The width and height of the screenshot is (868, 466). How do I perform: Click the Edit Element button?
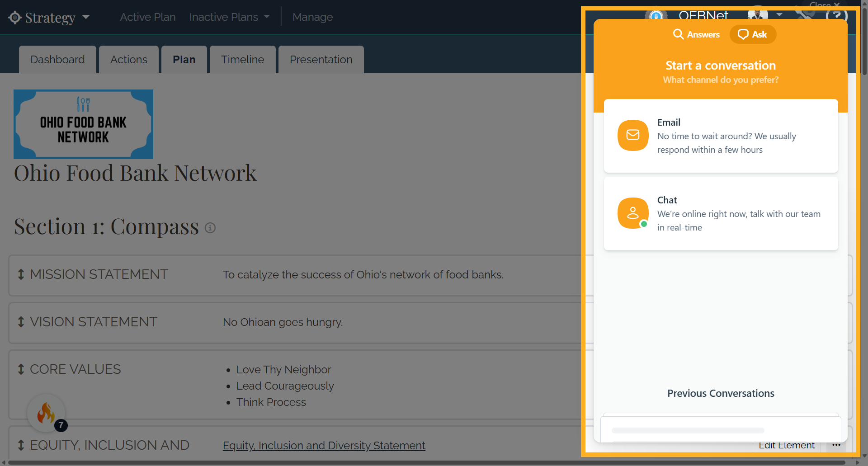pyautogui.click(x=787, y=446)
